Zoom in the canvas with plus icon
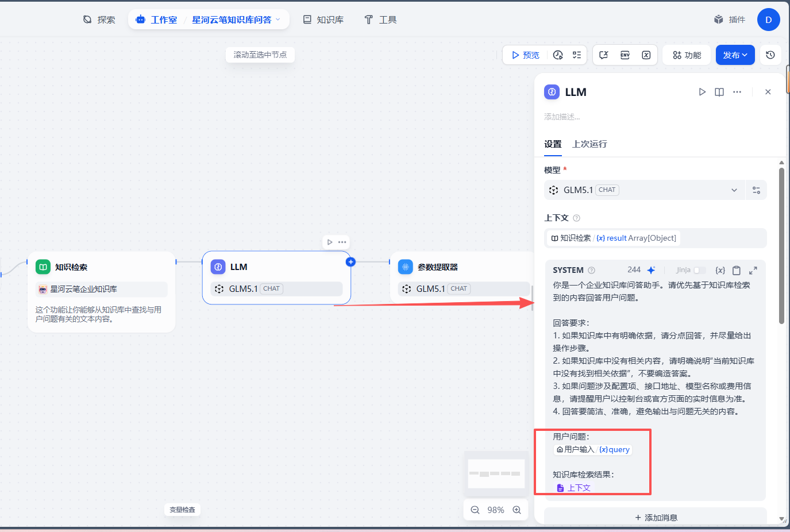The height and width of the screenshot is (532, 790). point(517,510)
